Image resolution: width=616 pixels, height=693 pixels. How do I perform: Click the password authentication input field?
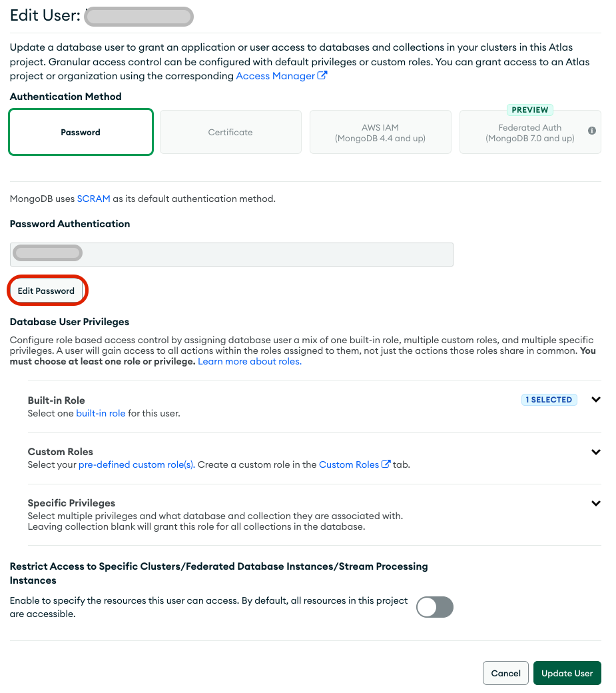(x=231, y=254)
